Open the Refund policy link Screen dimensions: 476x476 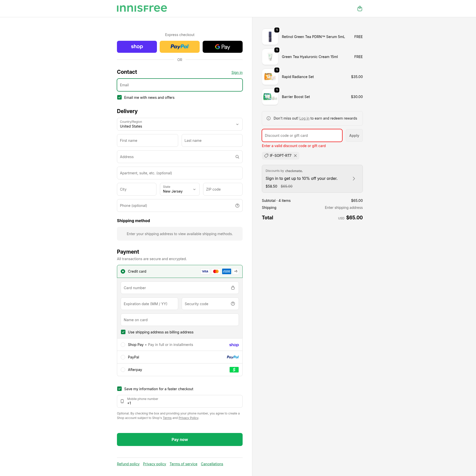tap(128, 464)
